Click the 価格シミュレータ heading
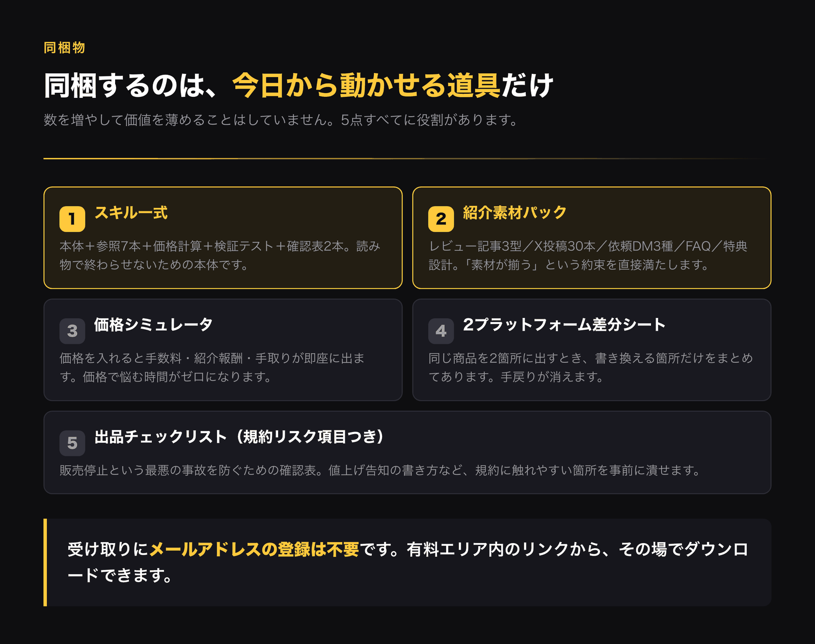This screenshot has height=644, width=815. 153,325
